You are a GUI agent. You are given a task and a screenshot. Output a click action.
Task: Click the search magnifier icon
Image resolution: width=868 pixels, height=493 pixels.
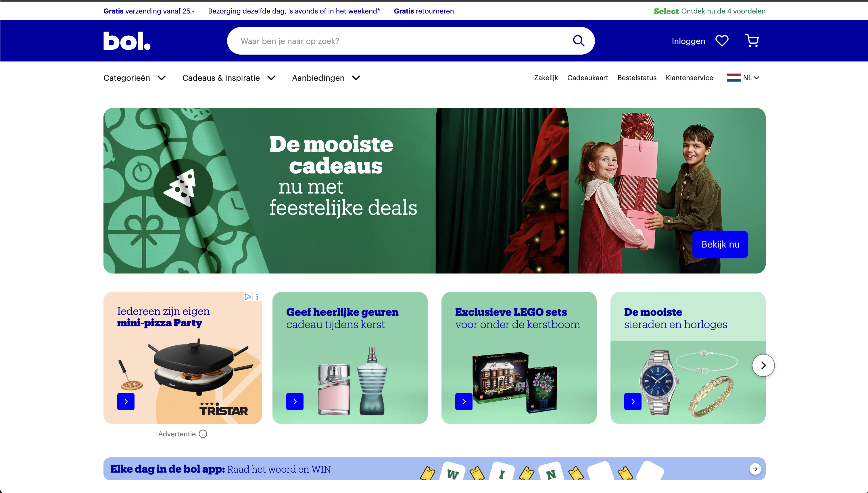click(579, 41)
